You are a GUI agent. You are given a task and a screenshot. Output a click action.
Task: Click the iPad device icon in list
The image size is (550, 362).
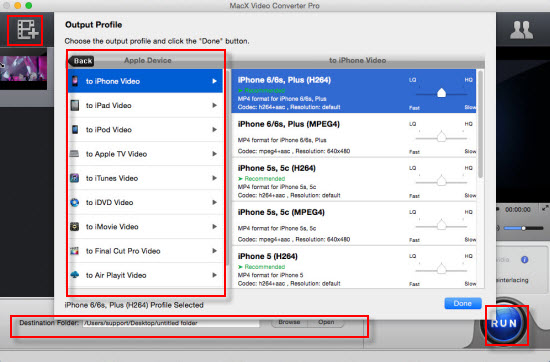(x=75, y=105)
